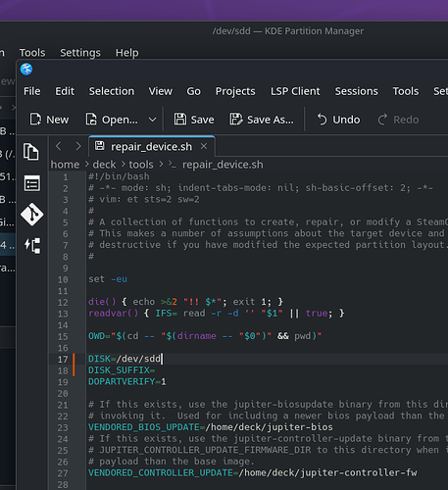Viewport: 448px width, 490px height.
Task: Select the repair_device.sh tab
Action: click(151, 147)
